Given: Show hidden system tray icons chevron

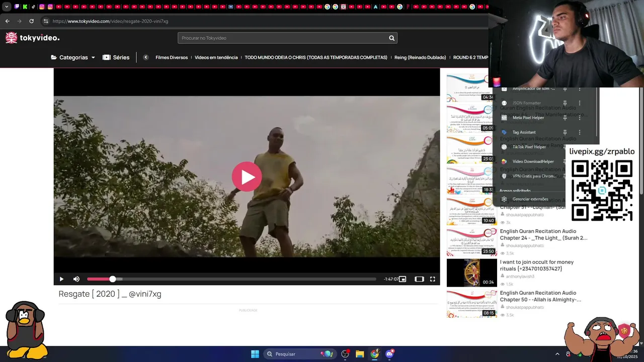Looking at the screenshot, I should click(x=557, y=354).
